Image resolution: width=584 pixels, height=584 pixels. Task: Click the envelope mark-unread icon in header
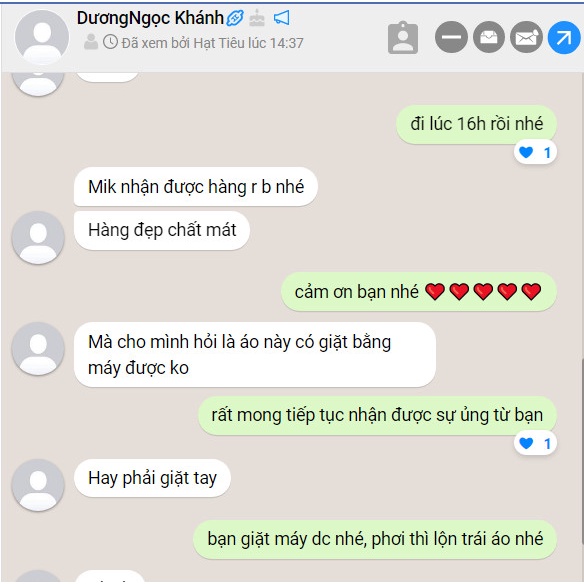526,37
